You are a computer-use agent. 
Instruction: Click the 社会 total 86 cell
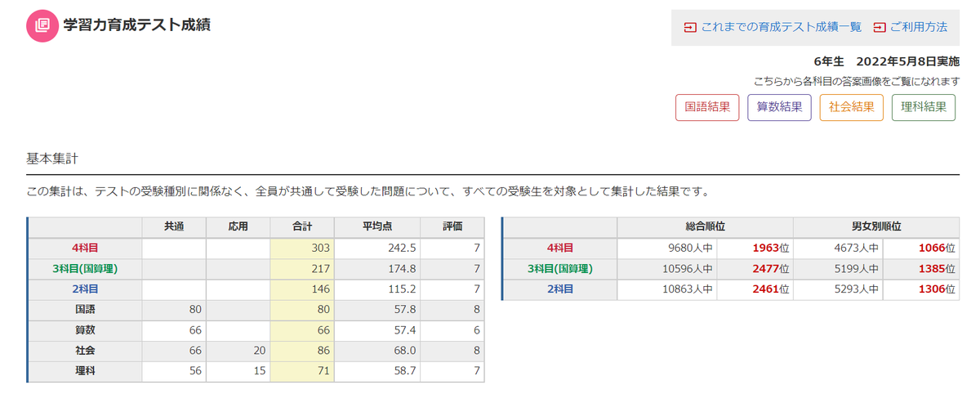coord(302,351)
